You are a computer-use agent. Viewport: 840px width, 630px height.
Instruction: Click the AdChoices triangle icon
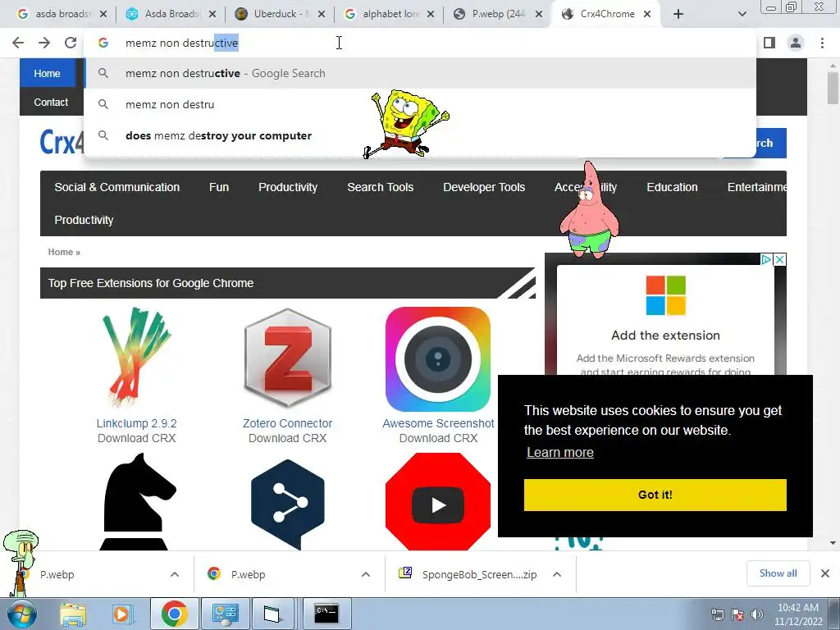coord(767,259)
